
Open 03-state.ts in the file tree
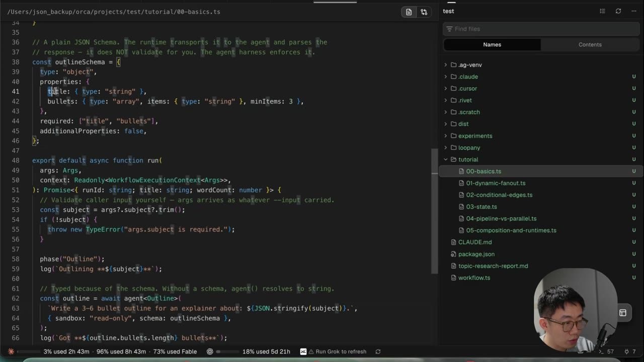click(x=481, y=207)
